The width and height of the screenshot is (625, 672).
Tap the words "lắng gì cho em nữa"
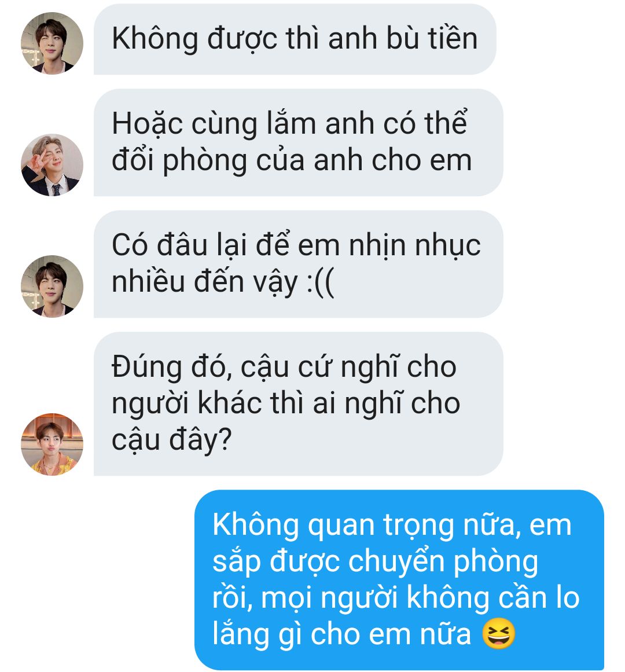341,634
